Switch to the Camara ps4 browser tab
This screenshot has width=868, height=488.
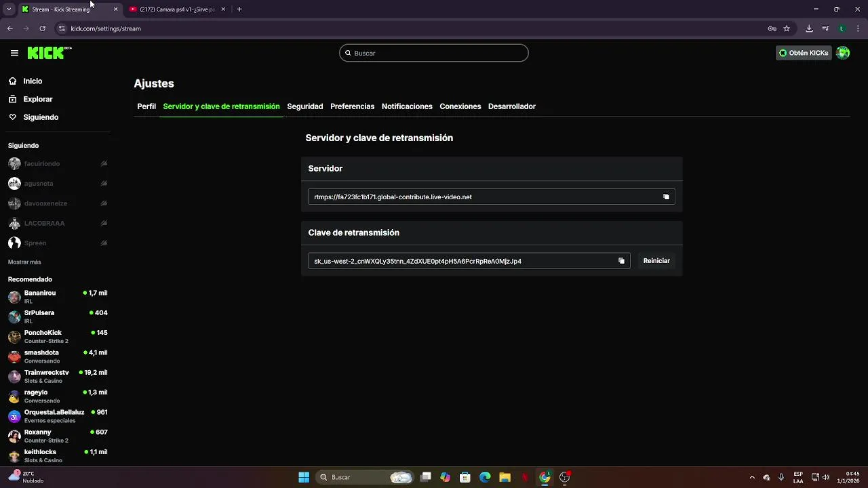[x=178, y=9]
